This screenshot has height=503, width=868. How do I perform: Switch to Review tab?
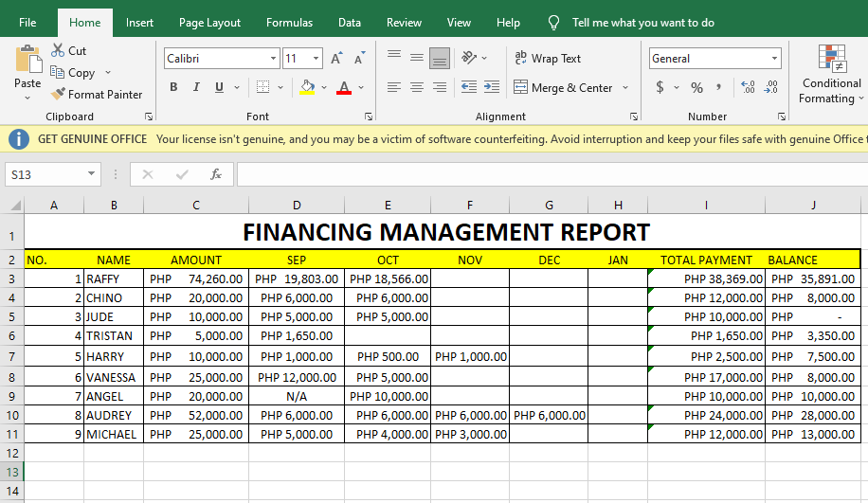tap(404, 23)
